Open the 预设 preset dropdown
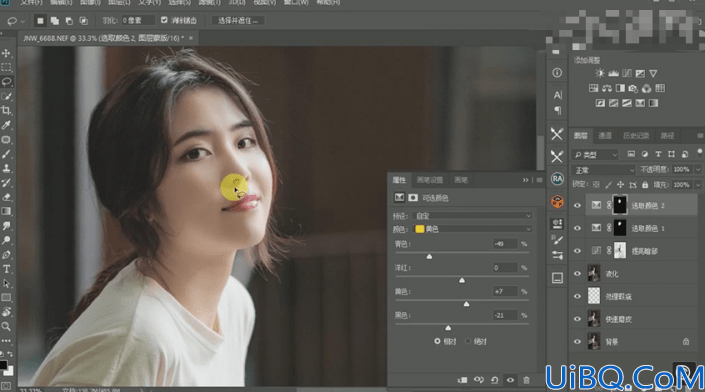705x392 pixels. coord(472,216)
